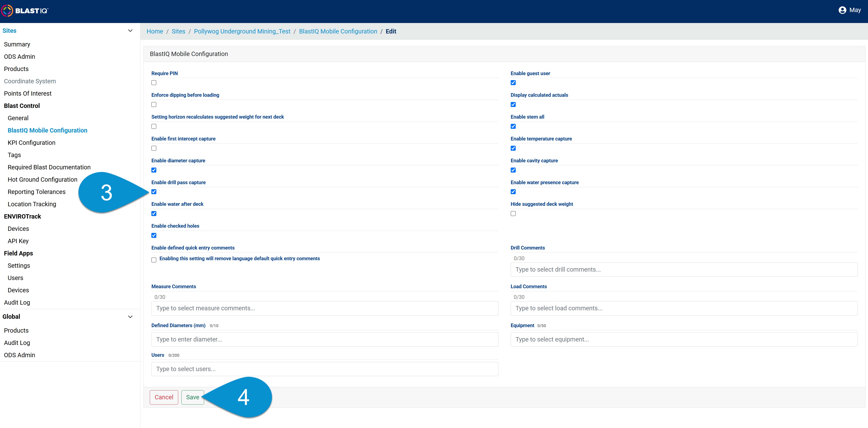The height and width of the screenshot is (428, 868).
Task: Toggle Enable cavity capture checkbox
Action: [x=513, y=170]
